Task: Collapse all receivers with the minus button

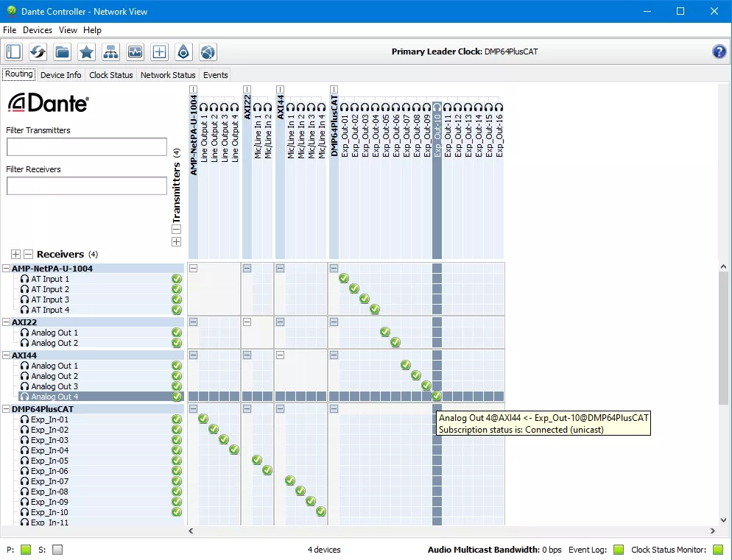Action: coord(29,255)
